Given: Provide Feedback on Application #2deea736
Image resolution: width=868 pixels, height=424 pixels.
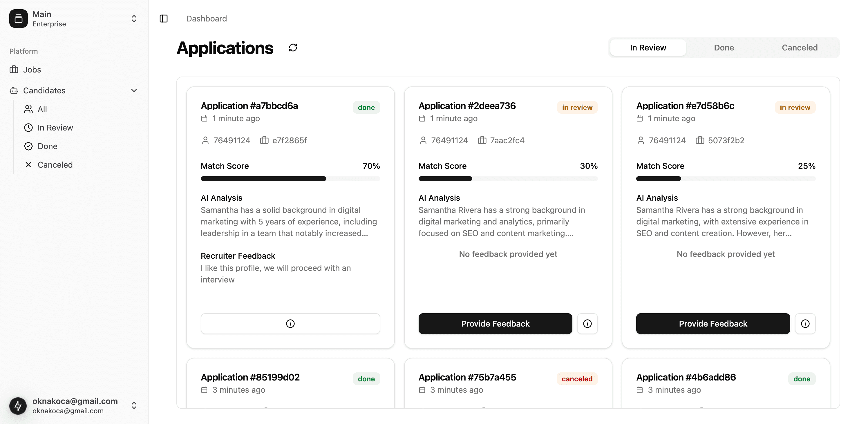Looking at the screenshot, I should (495, 324).
